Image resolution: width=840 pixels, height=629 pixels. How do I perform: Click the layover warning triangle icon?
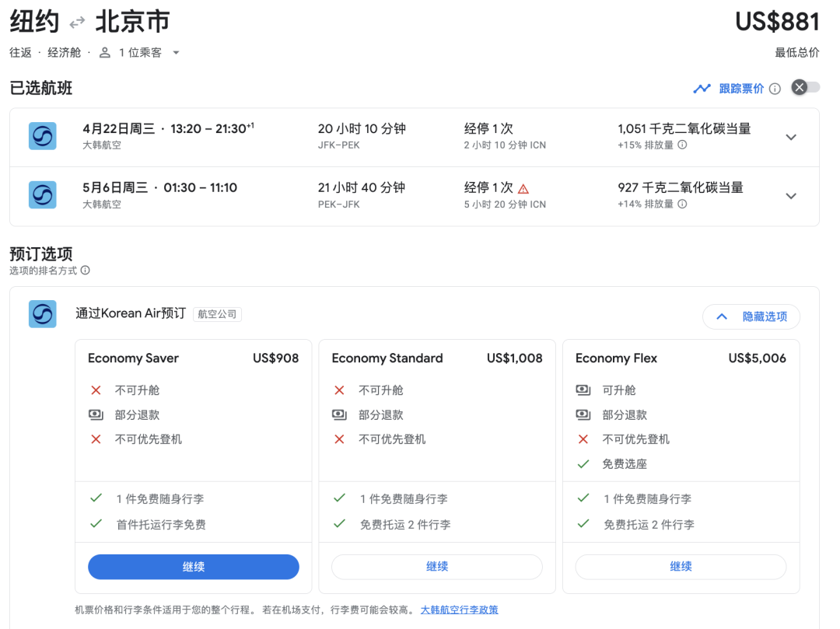523,188
